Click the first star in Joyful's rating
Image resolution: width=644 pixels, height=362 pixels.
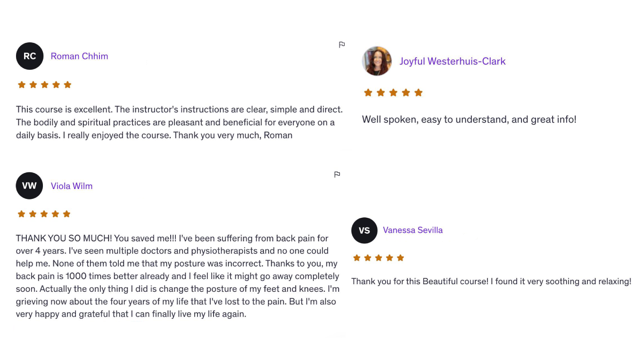coord(368,93)
